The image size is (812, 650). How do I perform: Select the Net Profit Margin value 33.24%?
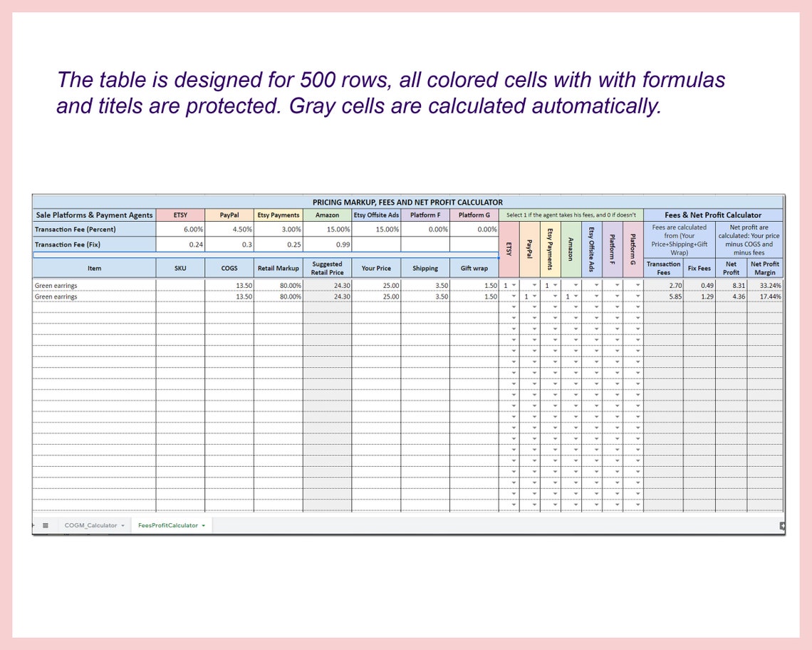pyautogui.click(x=766, y=284)
